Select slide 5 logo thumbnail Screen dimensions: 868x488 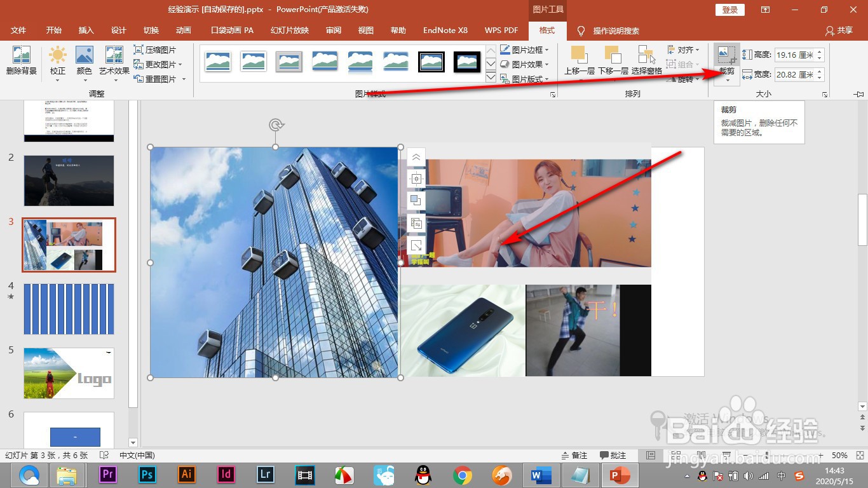pyautogui.click(x=69, y=373)
